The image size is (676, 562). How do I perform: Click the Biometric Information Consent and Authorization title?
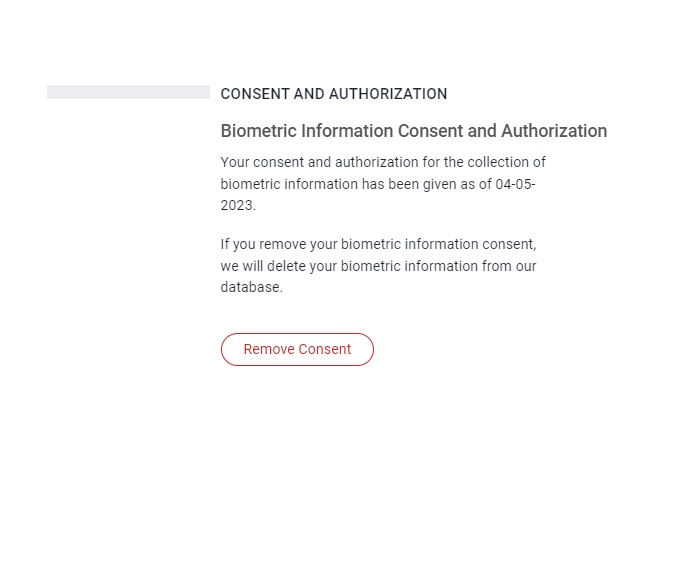click(x=413, y=131)
